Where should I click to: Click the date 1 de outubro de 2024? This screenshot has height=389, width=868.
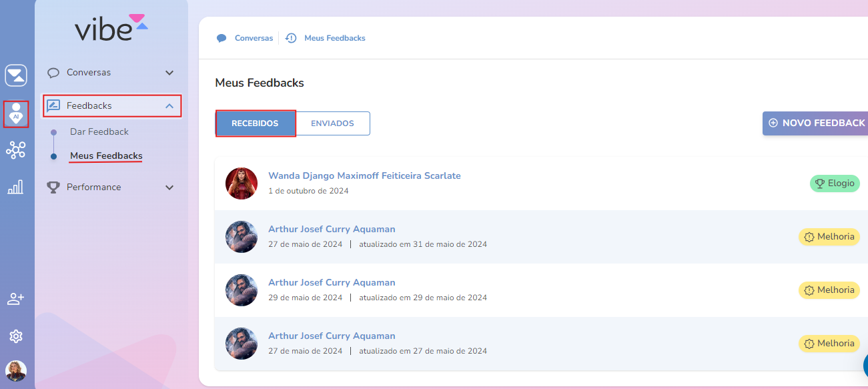pyautogui.click(x=308, y=191)
